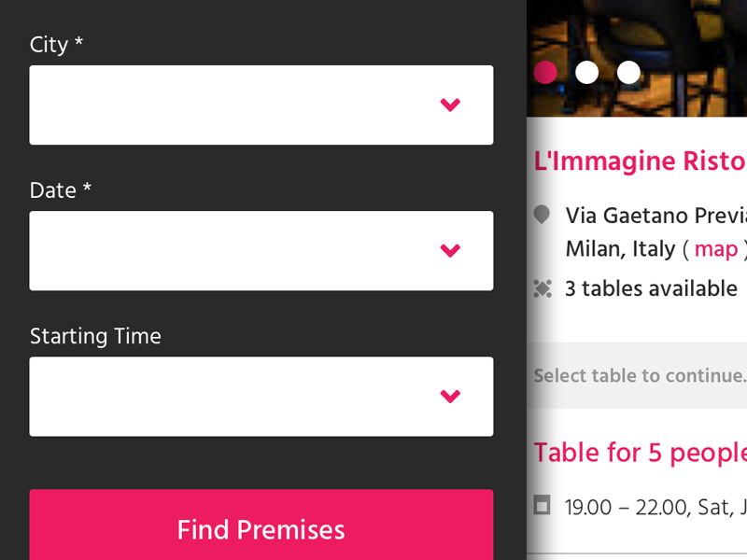
Task: Select the first pink carousel dot
Action: pyautogui.click(x=545, y=72)
